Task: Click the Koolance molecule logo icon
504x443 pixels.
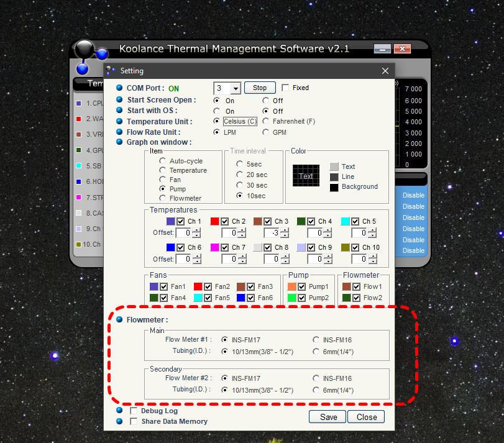Action: 90,57
